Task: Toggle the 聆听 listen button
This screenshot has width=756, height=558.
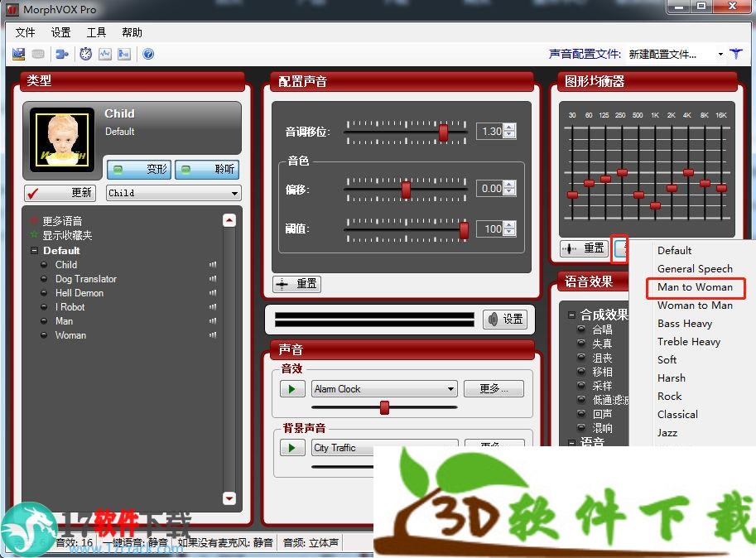Action: point(207,169)
